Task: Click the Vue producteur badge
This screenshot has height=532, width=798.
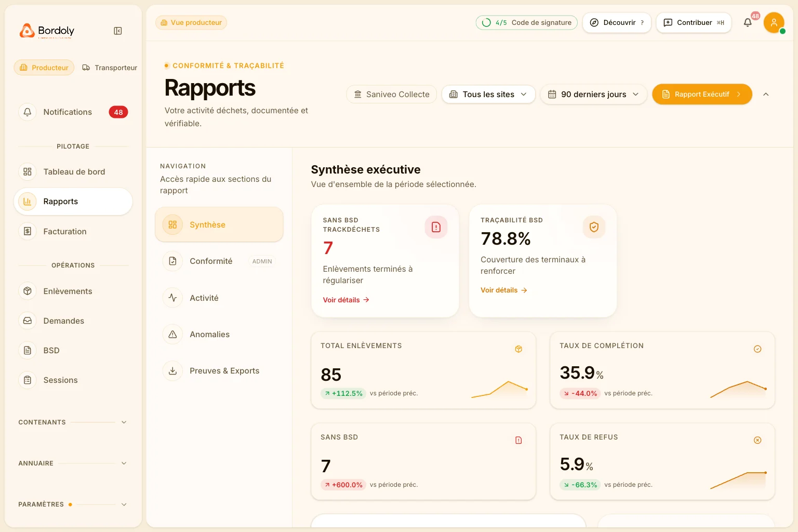Action: coord(191,22)
